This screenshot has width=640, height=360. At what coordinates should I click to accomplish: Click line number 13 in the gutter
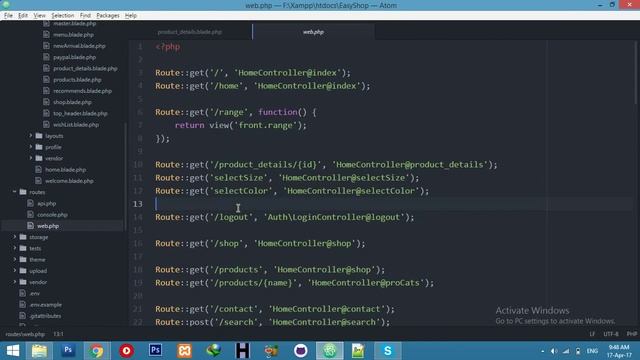(x=138, y=204)
